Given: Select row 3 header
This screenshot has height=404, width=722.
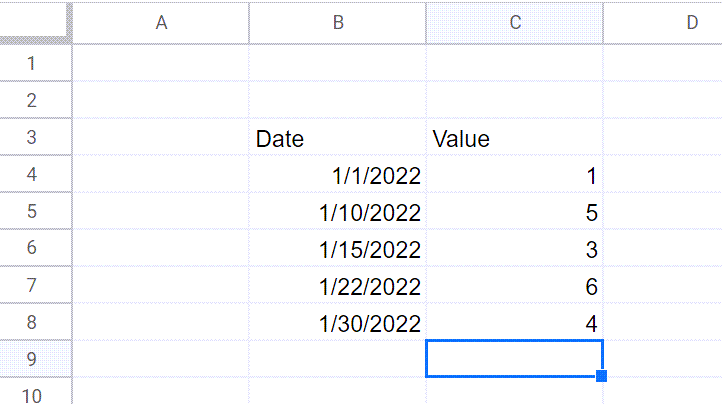Looking at the screenshot, I should (x=31, y=138).
